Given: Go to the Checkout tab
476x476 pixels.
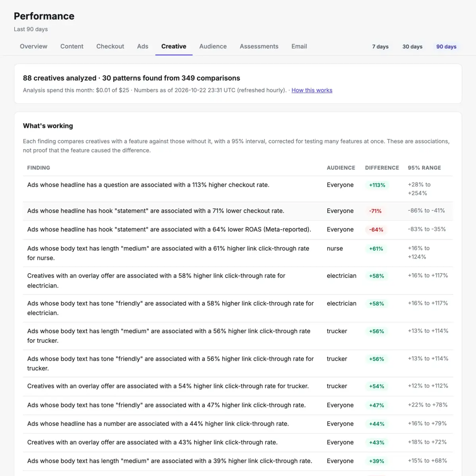Looking at the screenshot, I should [x=110, y=46].
